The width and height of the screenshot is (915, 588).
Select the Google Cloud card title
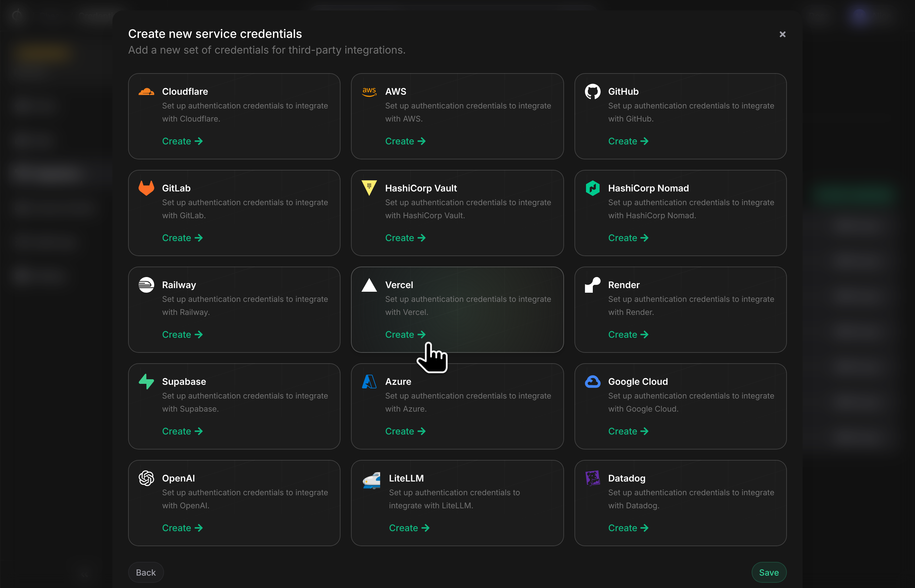[x=638, y=382]
